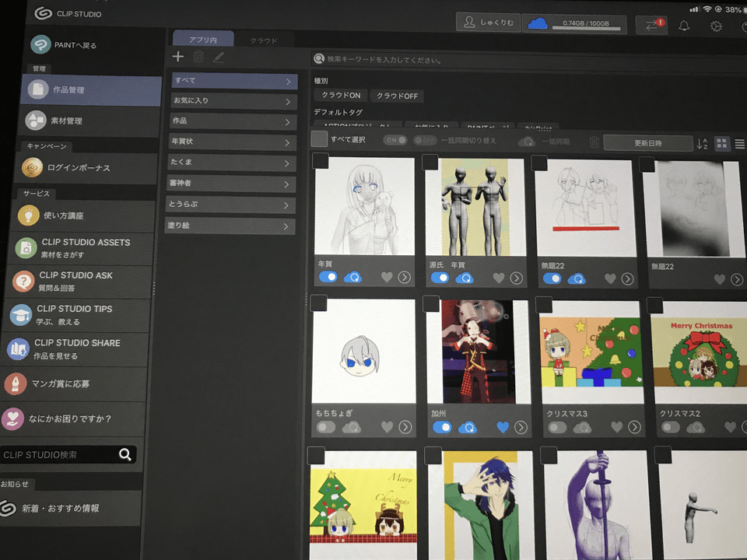Switch to list view using the list icon

pyautogui.click(x=740, y=143)
